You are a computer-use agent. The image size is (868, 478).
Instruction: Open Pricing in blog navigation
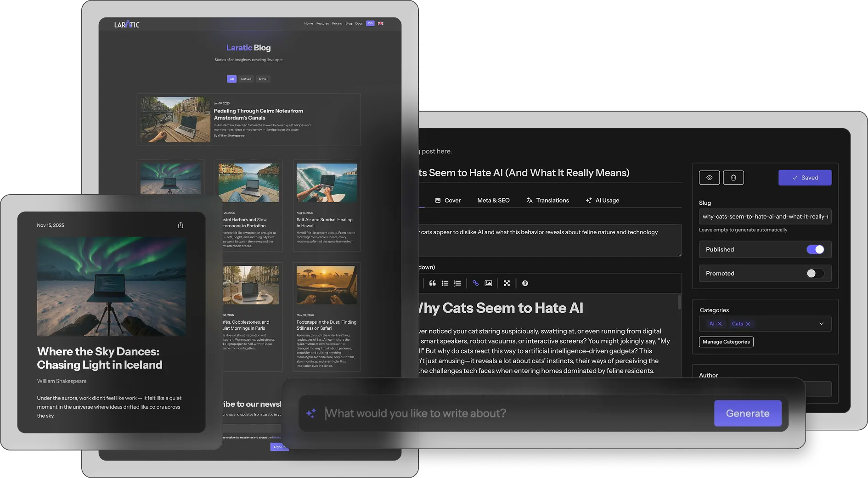tap(337, 23)
